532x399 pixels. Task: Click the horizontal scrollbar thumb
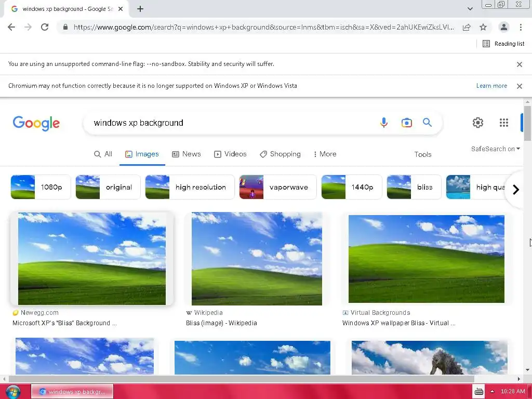241,379
